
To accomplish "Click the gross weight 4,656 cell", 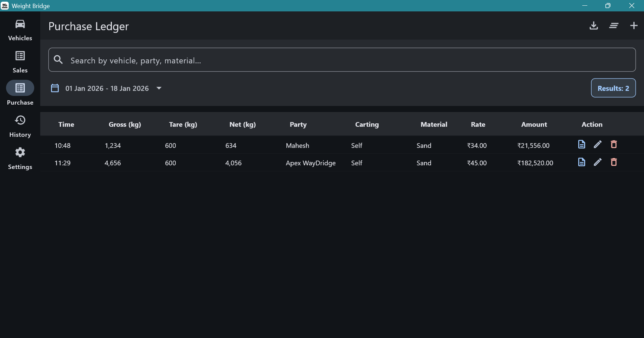I will point(113,163).
